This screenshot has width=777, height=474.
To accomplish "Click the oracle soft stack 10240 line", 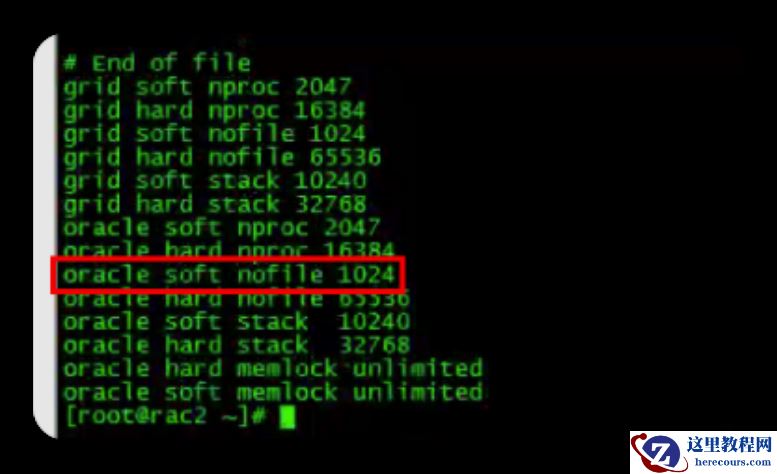I will point(236,322).
